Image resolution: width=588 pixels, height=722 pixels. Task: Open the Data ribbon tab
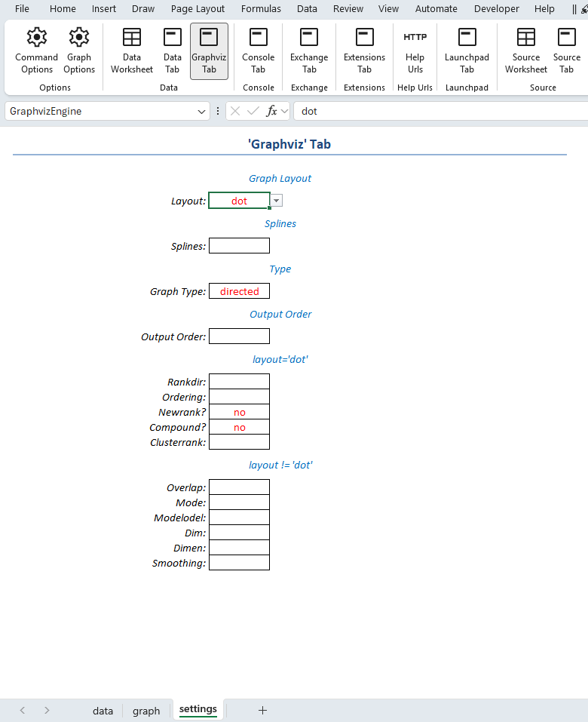[307, 9]
